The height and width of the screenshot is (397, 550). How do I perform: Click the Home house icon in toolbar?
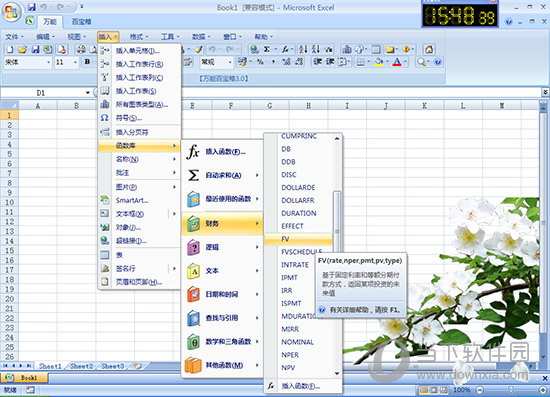coord(429,49)
